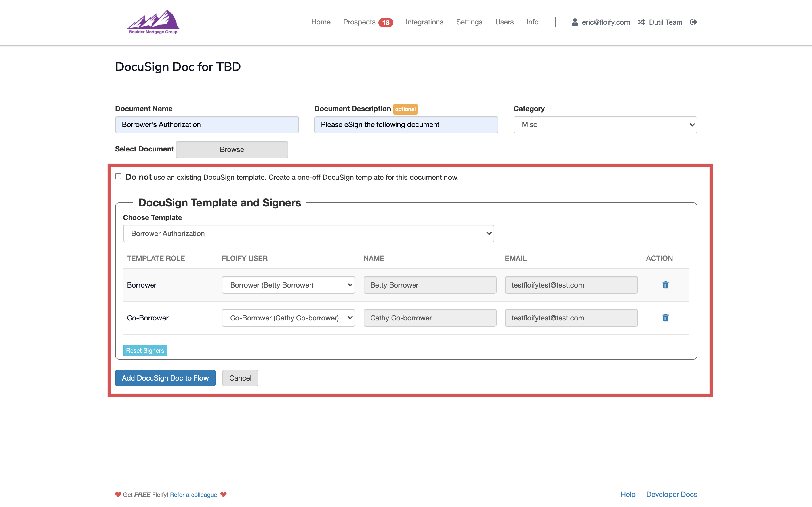812x507 pixels.
Task: Open Floify User dropdown for Co-Borrower
Action: click(288, 318)
